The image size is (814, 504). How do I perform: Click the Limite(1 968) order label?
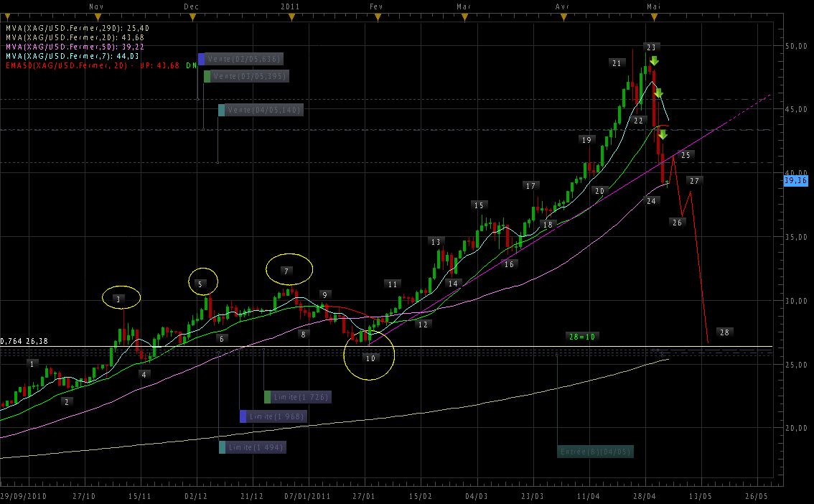[x=276, y=416]
